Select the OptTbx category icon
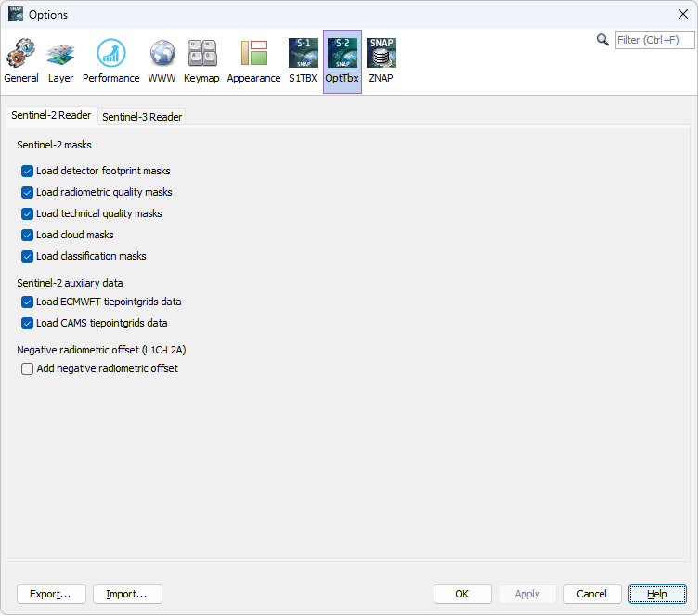699x616 pixels. tap(342, 61)
